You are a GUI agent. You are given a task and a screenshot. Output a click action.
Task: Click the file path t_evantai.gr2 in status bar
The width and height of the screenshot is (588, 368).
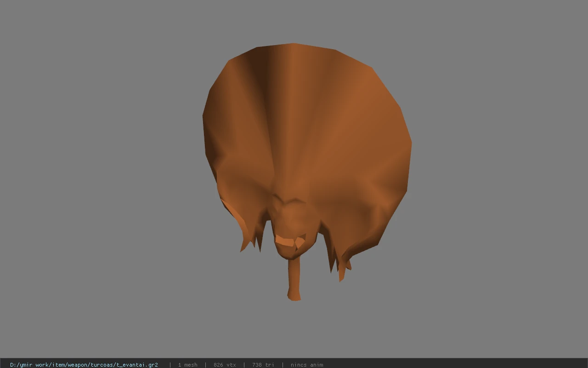click(x=84, y=364)
